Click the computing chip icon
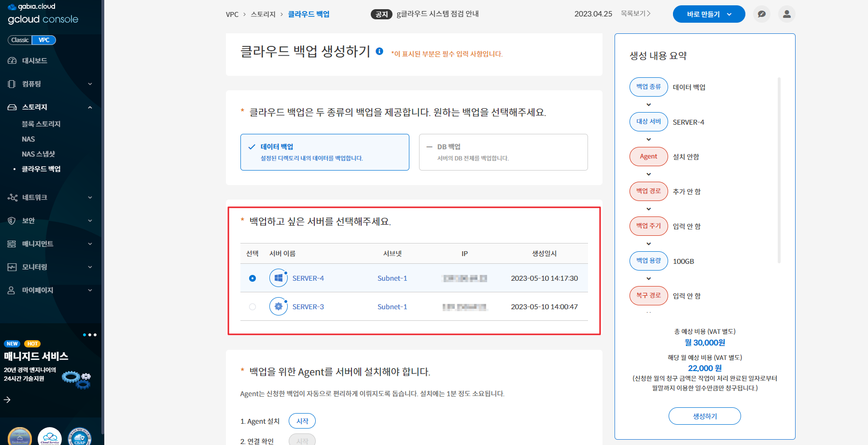The height and width of the screenshot is (445, 868). pyautogui.click(x=12, y=84)
